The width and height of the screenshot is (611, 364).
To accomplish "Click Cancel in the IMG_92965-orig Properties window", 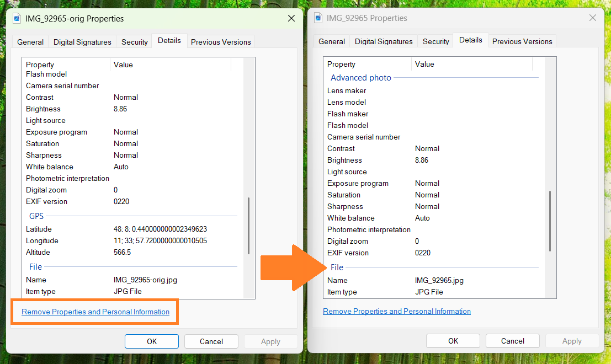I will click(x=211, y=341).
